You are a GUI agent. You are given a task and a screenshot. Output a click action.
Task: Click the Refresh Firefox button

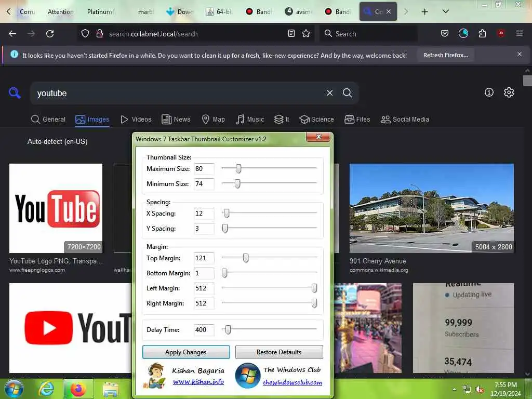pos(445,55)
